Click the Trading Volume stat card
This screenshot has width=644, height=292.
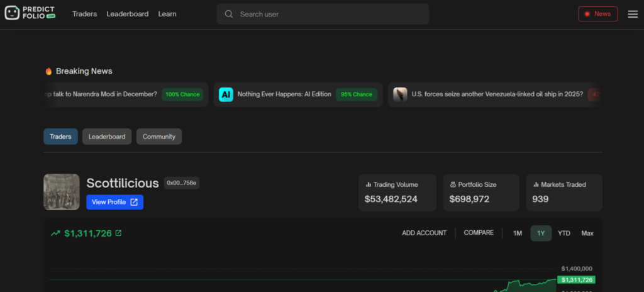pos(397,192)
